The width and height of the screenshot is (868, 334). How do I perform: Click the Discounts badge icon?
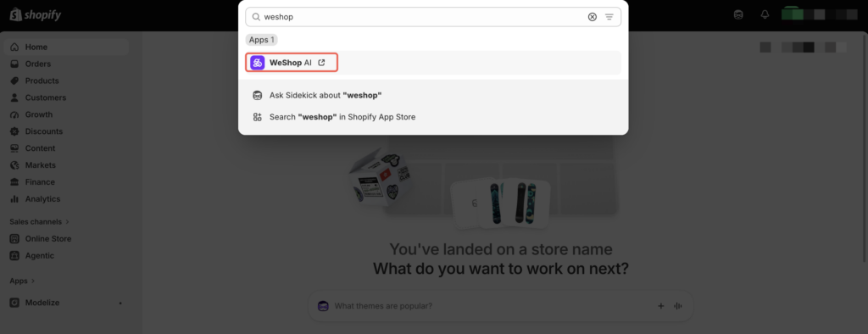(x=14, y=131)
